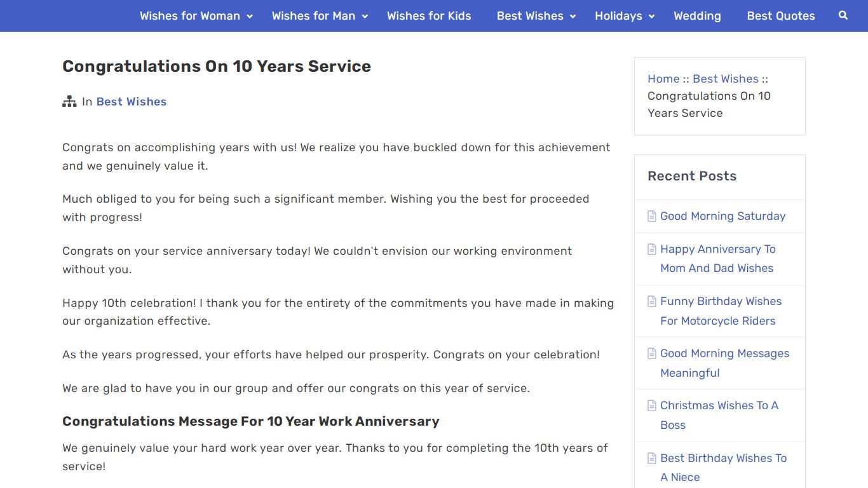Open the Wishes for Man menu
This screenshot has height=488, width=868.
pyautogui.click(x=313, y=16)
